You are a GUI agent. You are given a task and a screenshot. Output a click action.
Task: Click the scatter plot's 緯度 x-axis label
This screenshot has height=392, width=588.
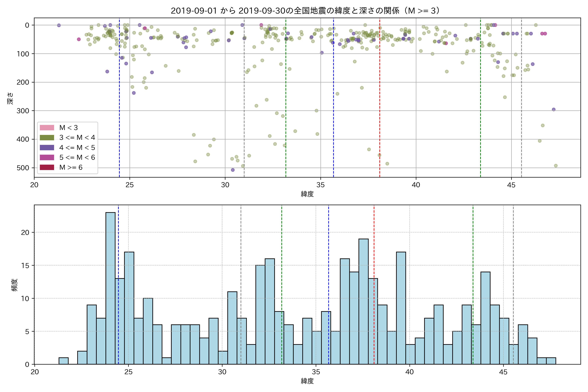[307, 194]
